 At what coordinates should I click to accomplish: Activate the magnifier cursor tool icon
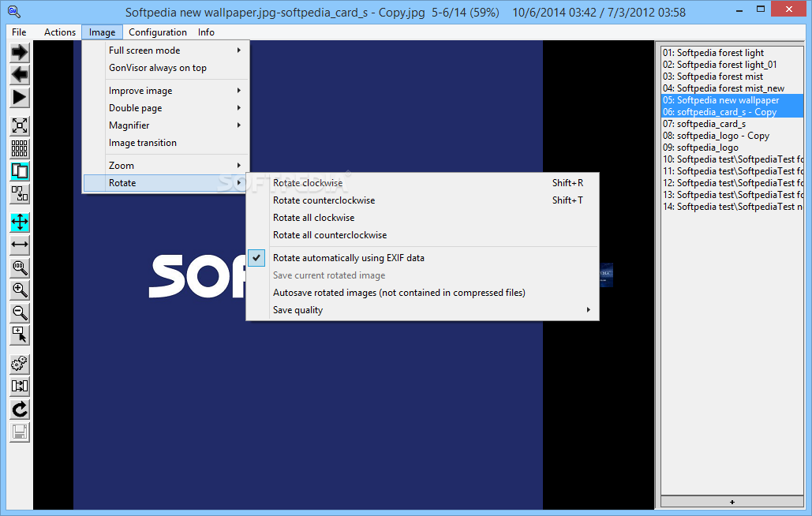pyautogui.click(x=20, y=335)
